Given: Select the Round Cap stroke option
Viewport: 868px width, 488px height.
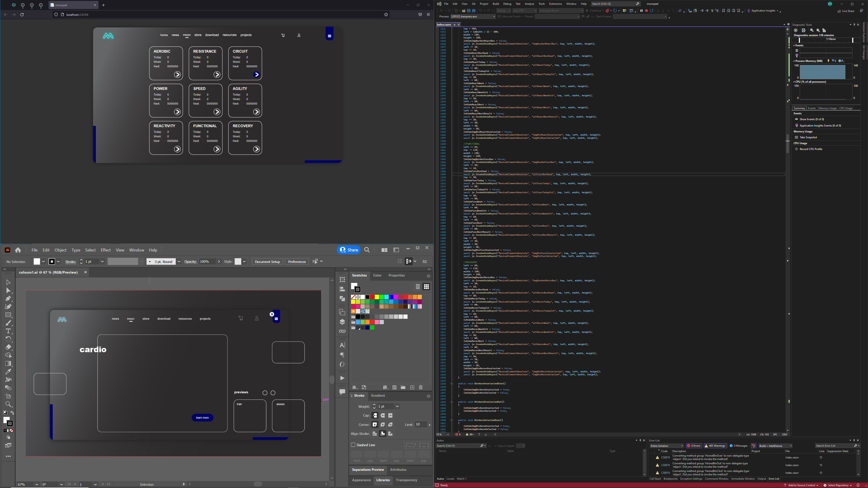Looking at the screenshot, I should [x=383, y=416].
